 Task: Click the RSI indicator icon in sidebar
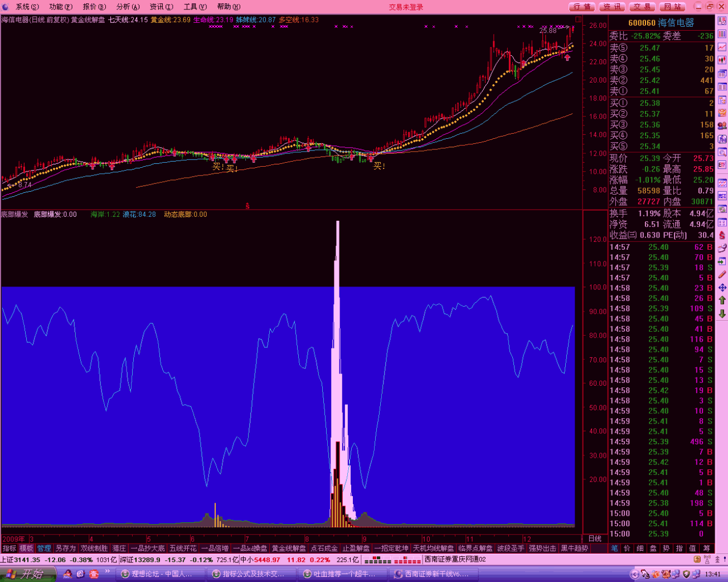pos(722,196)
